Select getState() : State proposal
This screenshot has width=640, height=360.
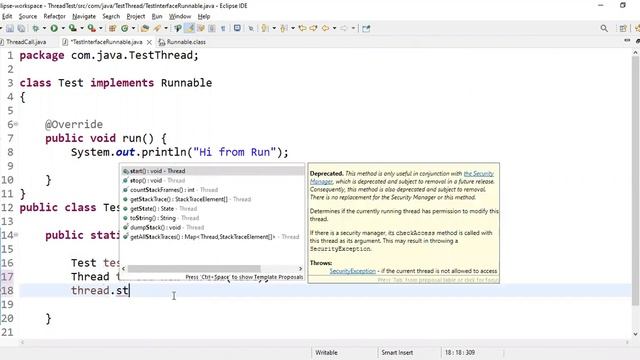(x=212, y=209)
